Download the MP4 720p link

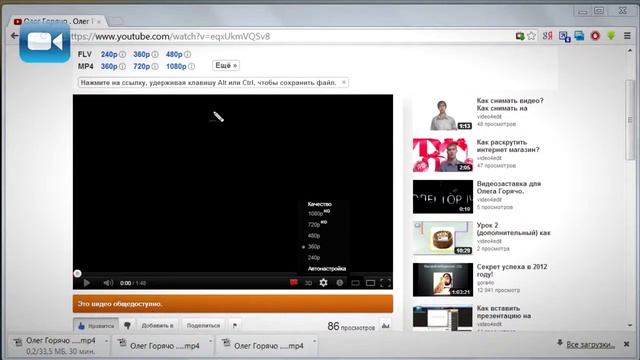coord(142,66)
